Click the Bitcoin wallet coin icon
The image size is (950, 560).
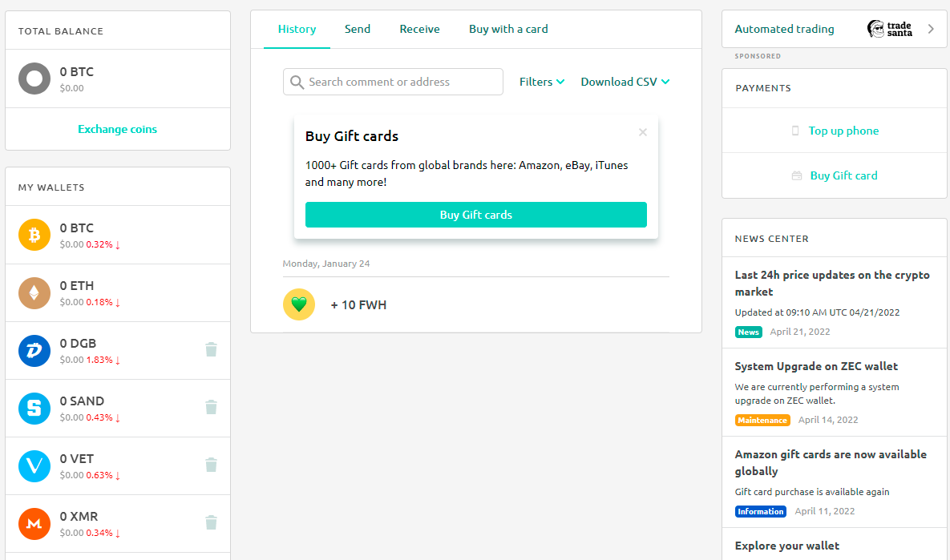[34, 235]
